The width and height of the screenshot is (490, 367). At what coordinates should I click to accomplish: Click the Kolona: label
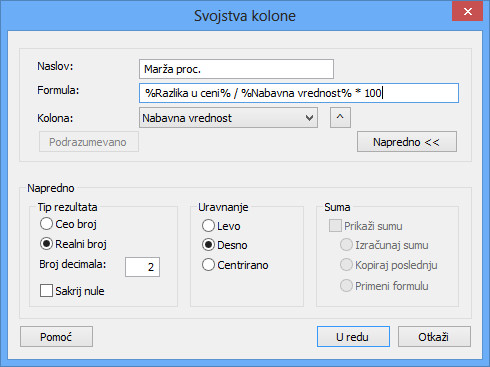point(55,118)
